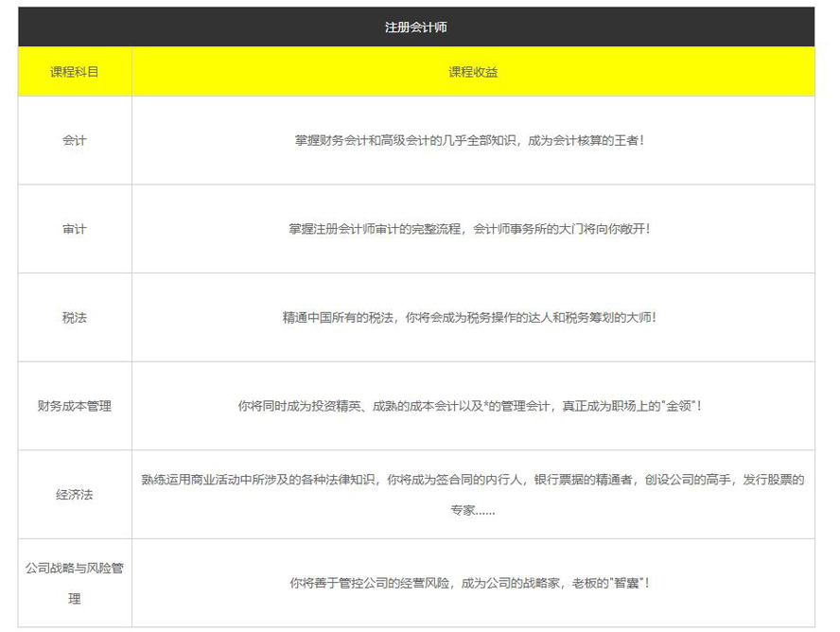Select the 审计 subject cell

75,229
